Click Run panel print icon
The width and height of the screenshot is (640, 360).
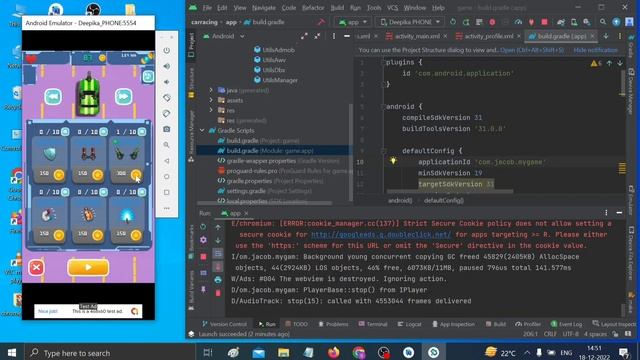(218, 280)
